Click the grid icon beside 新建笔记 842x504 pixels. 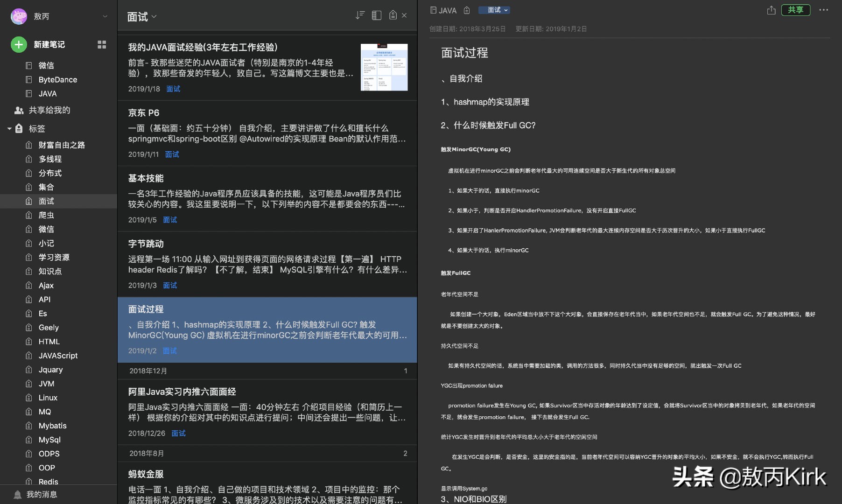point(102,44)
